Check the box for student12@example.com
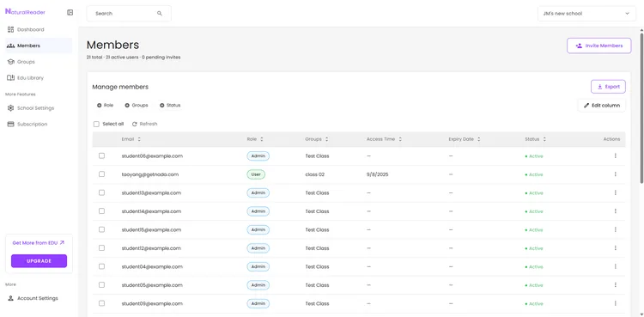Screen dimensions: 644x317 (101, 248)
